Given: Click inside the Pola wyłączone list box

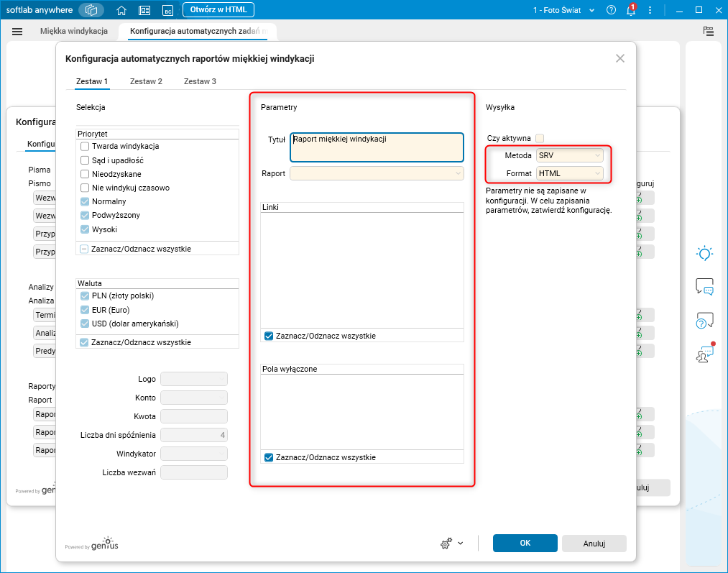Looking at the screenshot, I should click(x=362, y=412).
